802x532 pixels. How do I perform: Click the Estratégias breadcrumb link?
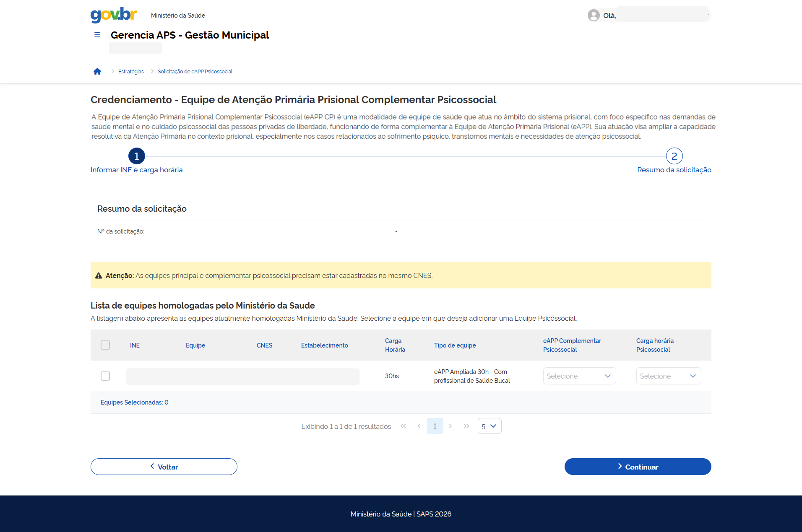tap(131, 72)
